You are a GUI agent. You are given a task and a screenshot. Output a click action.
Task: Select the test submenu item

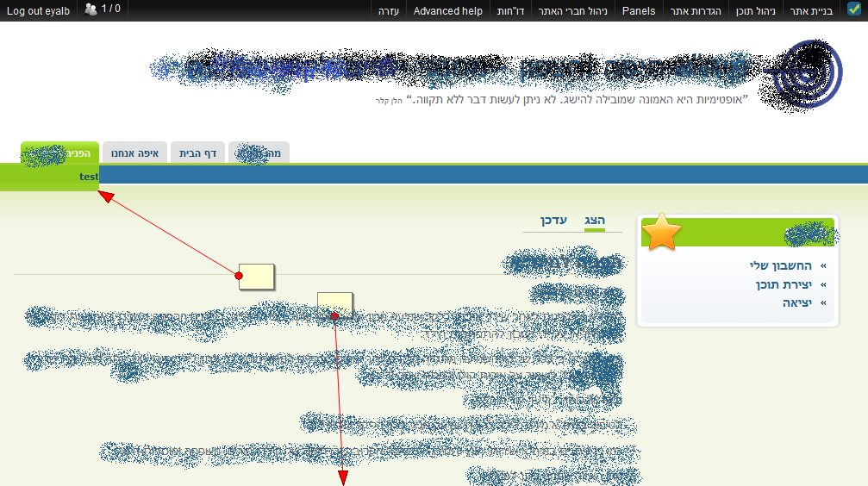[x=88, y=176]
